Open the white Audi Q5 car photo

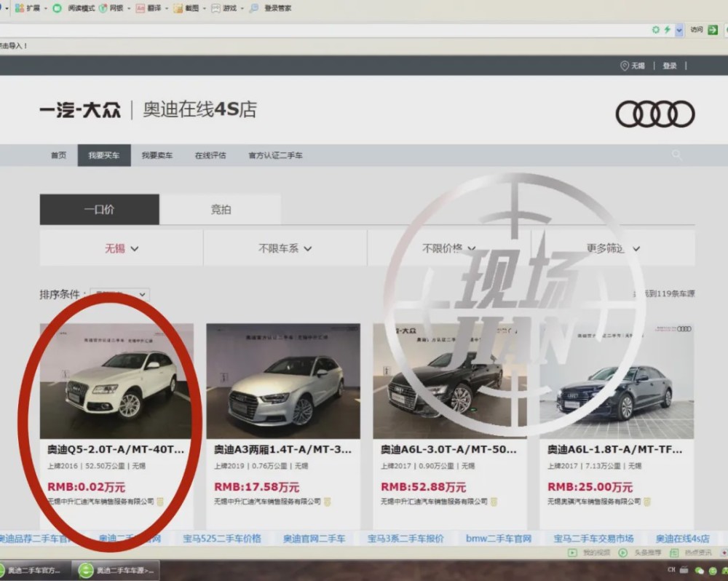[x=116, y=381]
